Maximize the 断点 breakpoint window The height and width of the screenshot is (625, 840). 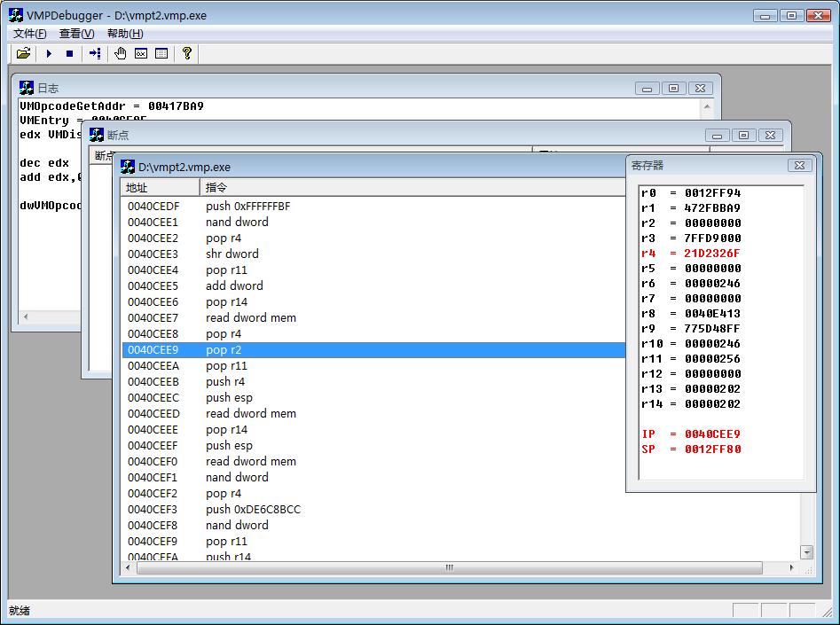743,135
